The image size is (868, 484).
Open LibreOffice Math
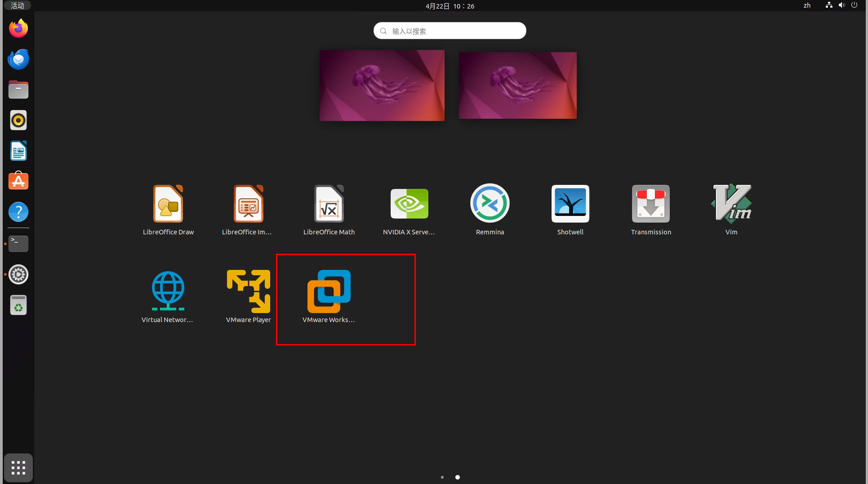[329, 210]
